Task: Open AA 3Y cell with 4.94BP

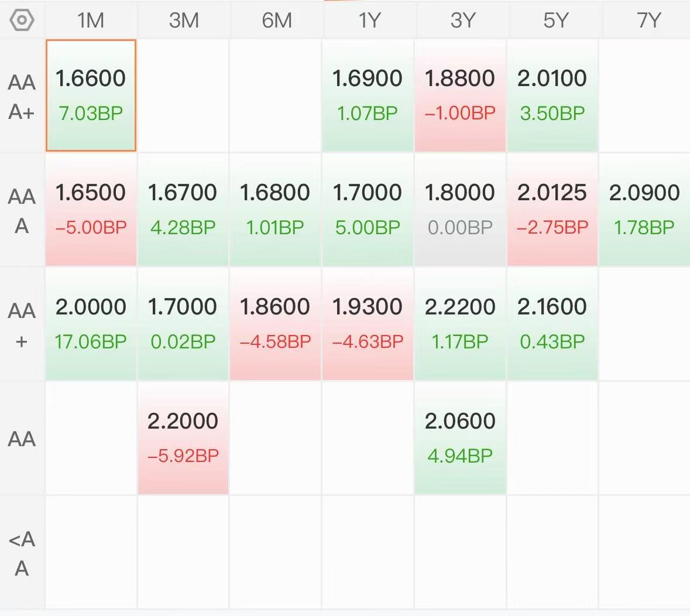Action: (x=460, y=437)
